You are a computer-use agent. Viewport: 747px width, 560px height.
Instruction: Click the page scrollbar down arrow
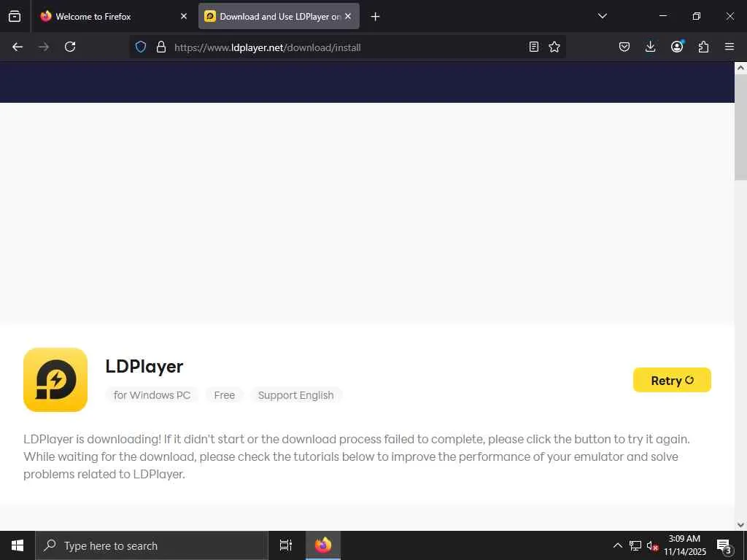tap(740, 525)
